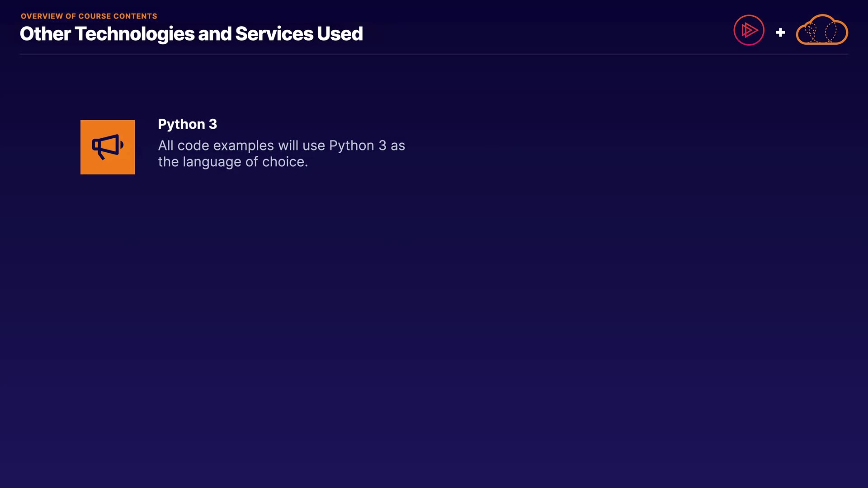
Task: Click the white plus sign between logos
Action: 780,33
